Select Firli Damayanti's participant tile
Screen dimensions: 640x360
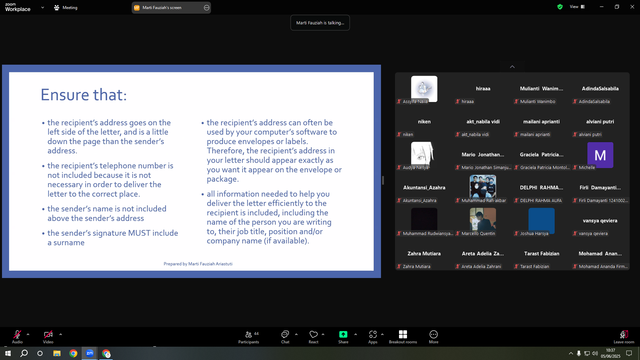(600, 188)
